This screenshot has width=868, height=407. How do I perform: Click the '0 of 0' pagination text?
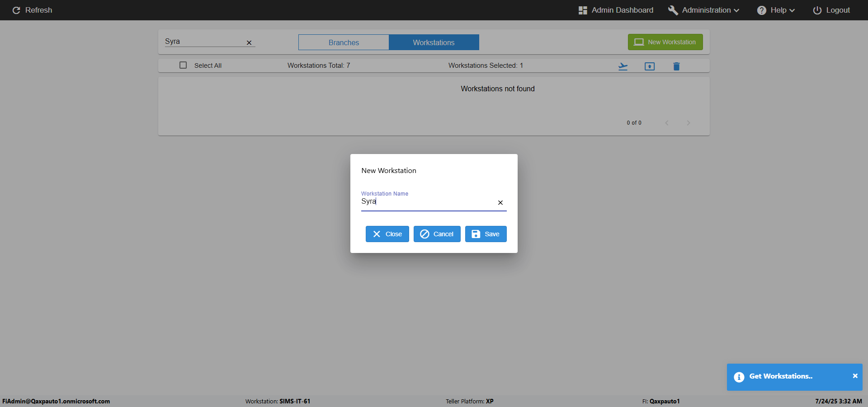(634, 123)
